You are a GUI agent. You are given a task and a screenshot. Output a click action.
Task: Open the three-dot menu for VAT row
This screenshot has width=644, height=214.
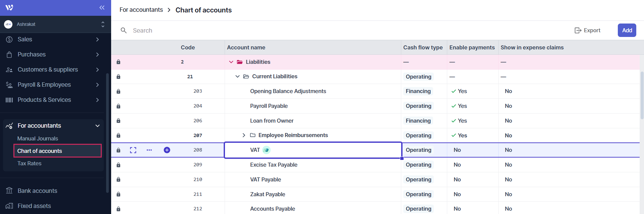click(149, 150)
